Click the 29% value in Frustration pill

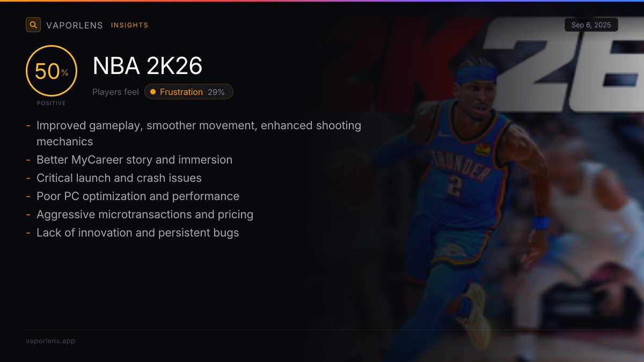tap(216, 92)
